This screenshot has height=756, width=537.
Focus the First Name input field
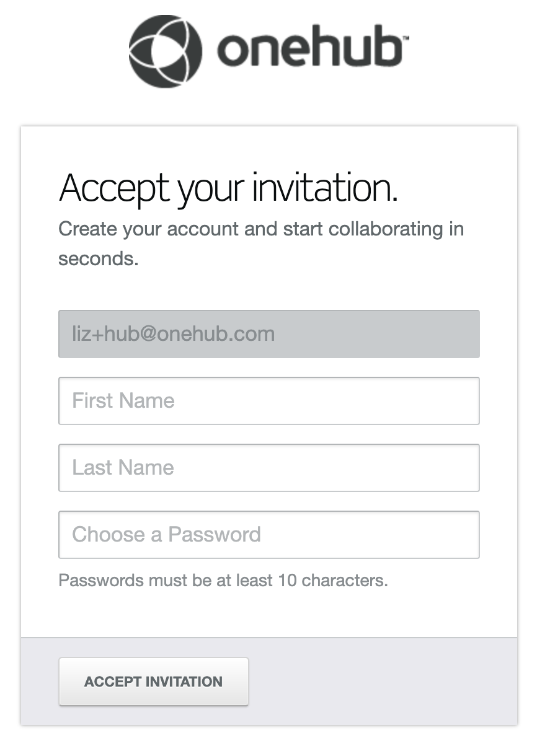point(269,401)
